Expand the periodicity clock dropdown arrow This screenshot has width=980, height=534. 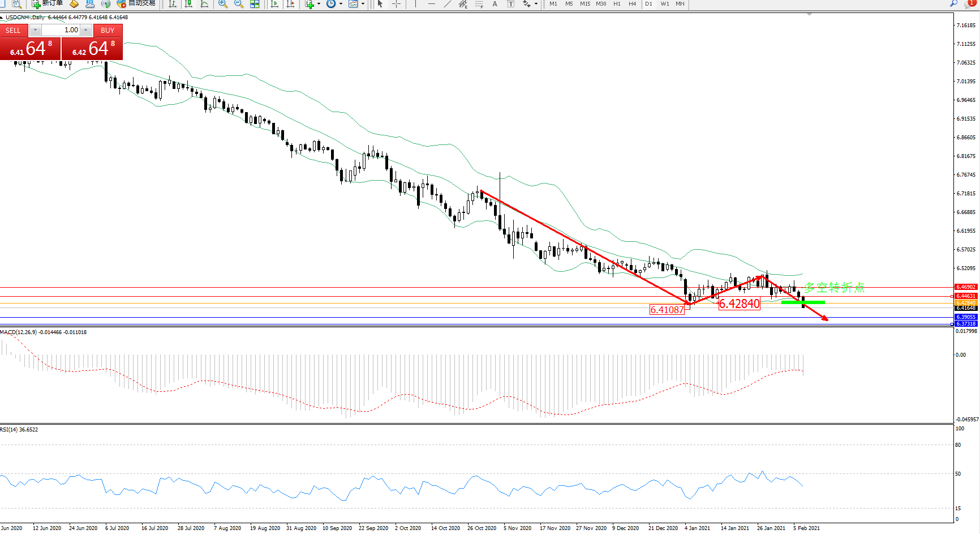(x=341, y=4)
